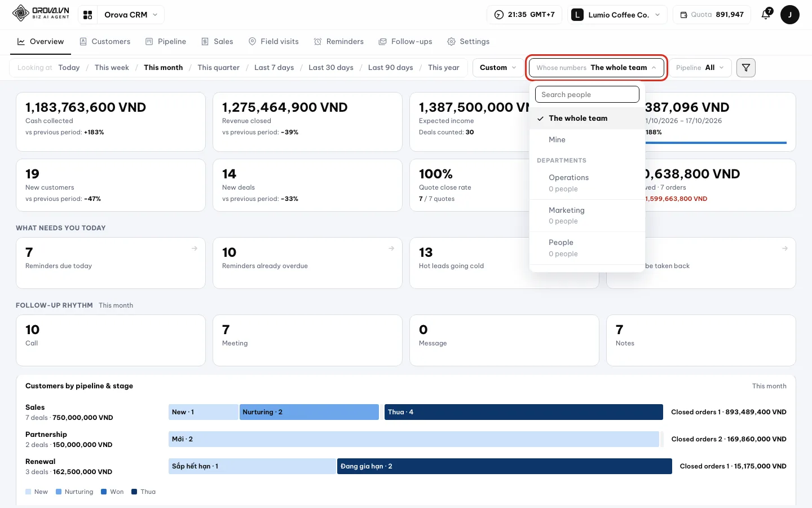Viewport: 812px width, 508px height.
Task: Click the Lumio Coffee Co. logo badge
Action: click(577, 15)
